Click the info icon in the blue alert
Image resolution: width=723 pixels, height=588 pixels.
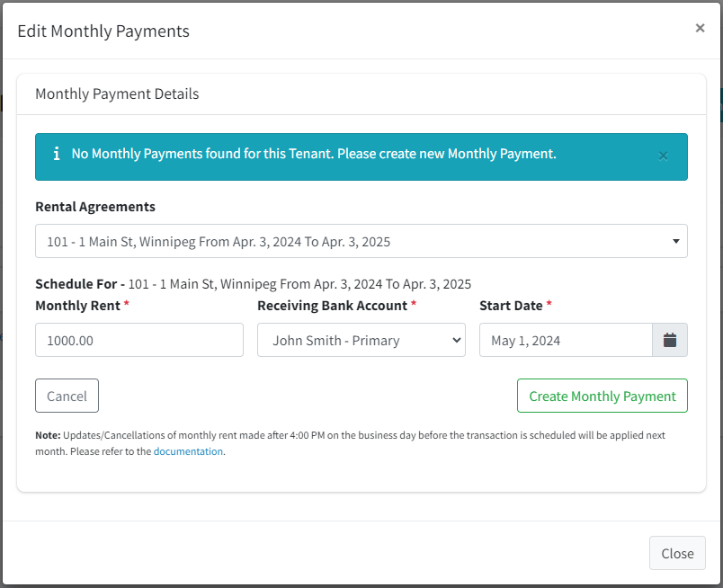click(x=57, y=154)
